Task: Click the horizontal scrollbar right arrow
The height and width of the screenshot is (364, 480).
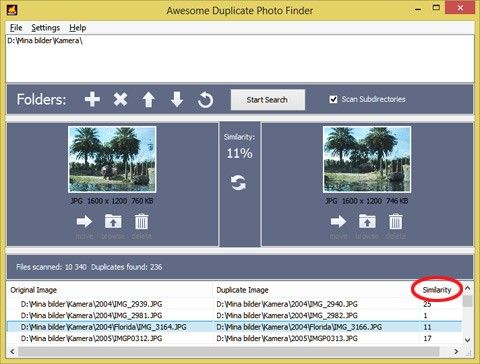Action: (456, 351)
